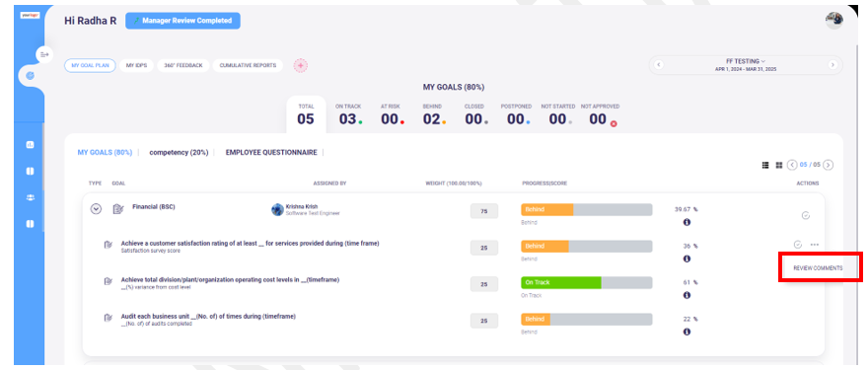
Task: Open the audit each business unit goal
Action: [x=208, y=317]
